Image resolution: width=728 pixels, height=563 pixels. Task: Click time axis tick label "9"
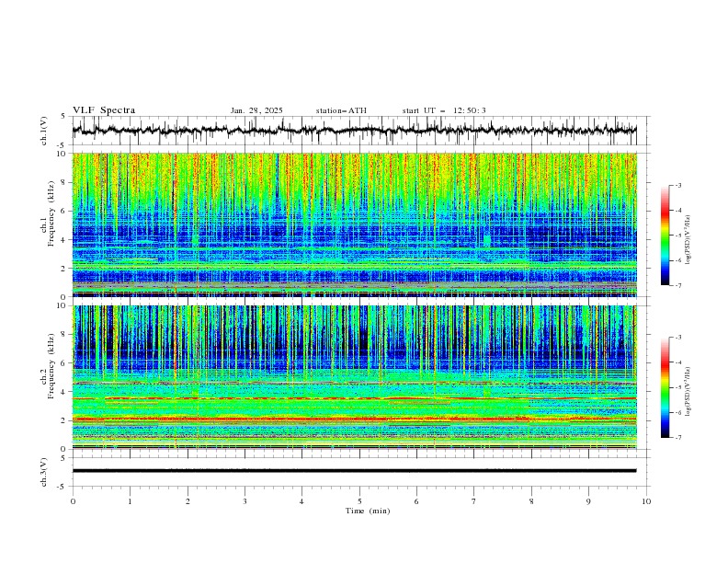588,501
